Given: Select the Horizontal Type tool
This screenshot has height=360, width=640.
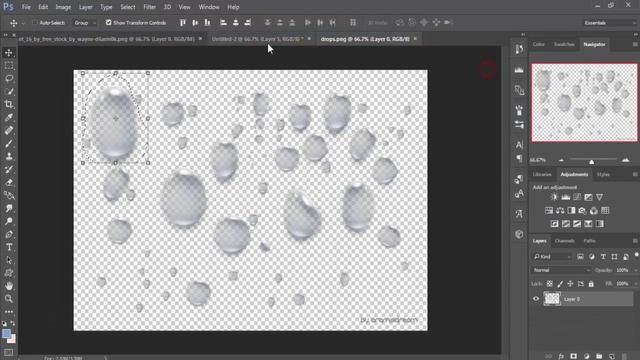Looking at the screenshot, I should (9, 247).
